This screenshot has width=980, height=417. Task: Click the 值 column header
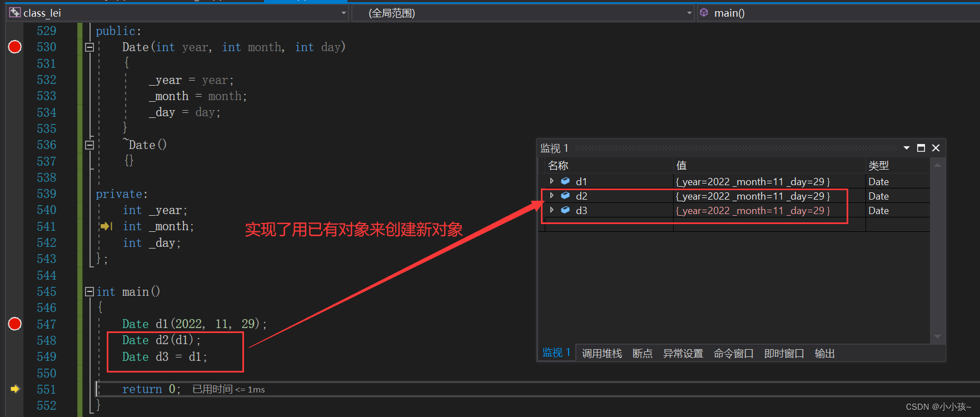681,165
